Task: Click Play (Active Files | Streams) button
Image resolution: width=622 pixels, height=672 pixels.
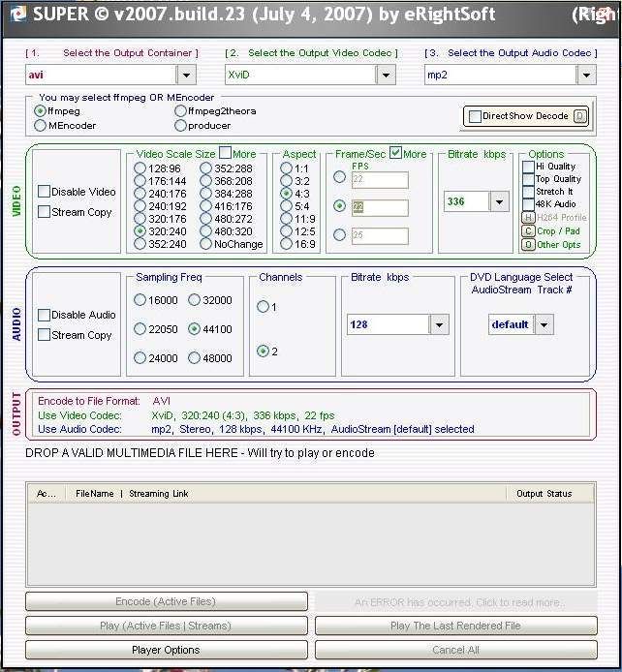Action: 167,626
